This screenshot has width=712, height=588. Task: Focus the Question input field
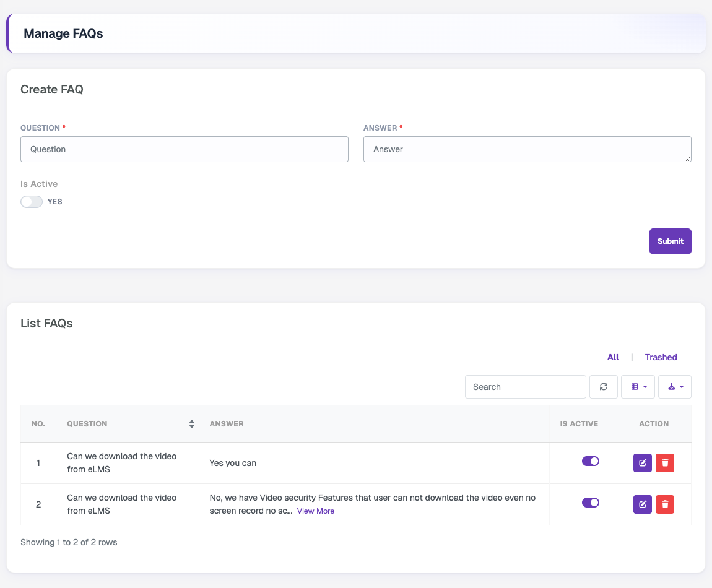pos(185,149)
